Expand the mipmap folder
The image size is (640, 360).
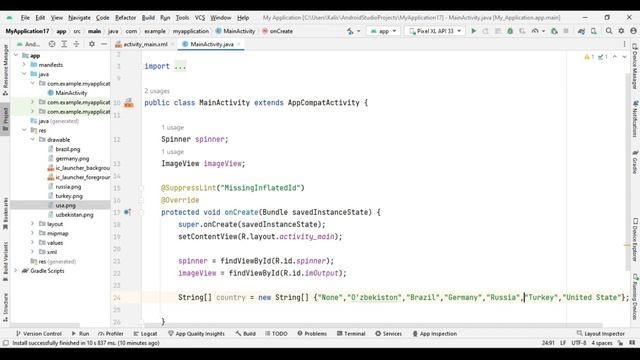[33, 233]
